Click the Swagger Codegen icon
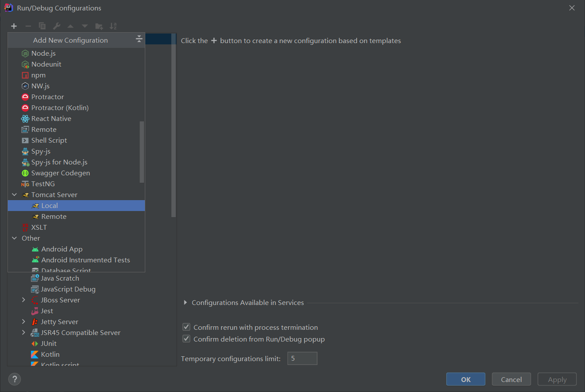Viewport: 585px width, 392px height. pos(25,173)
